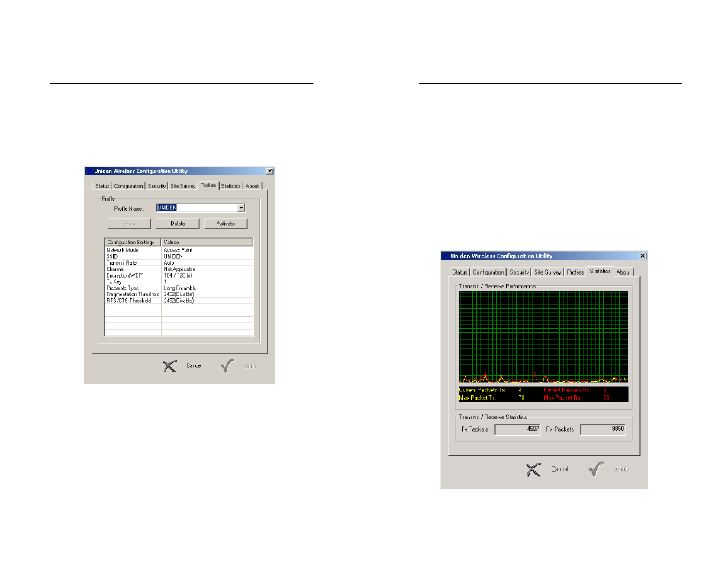Open Configuration tab in the Statistics window
Viewport: 728px width, 563px height.
click(x=488, y=272)
